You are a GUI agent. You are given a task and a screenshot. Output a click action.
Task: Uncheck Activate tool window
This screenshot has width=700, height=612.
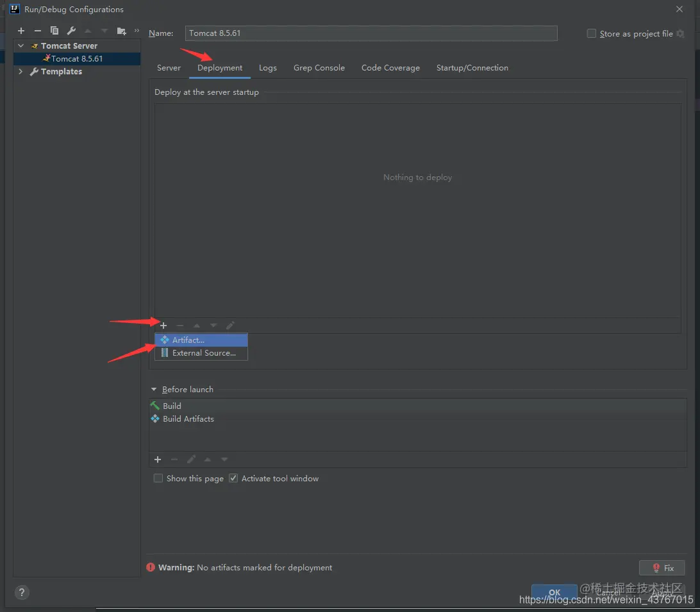point(233,478)
